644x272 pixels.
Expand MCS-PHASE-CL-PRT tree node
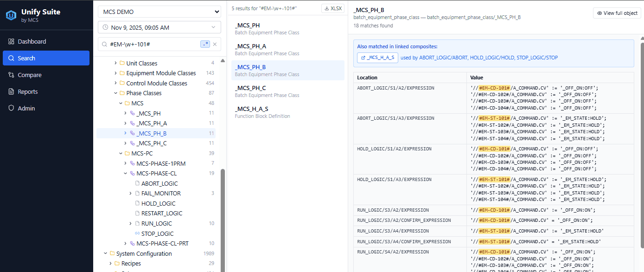(x=125, y=244)
